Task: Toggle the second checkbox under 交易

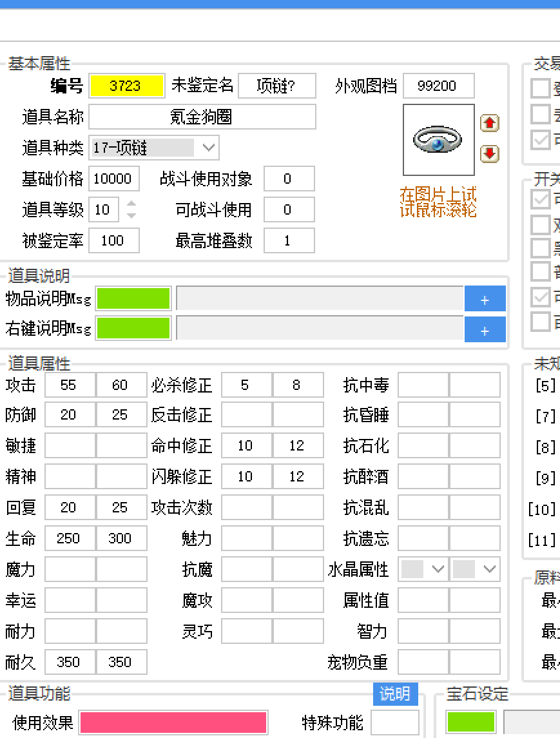Action: click(x=540, y=113)
